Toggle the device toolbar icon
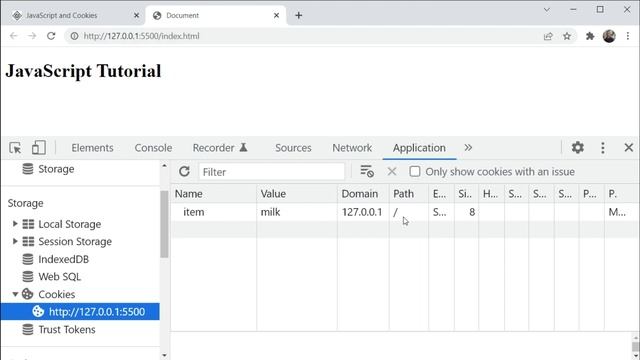The height and width of the screenshot is (360, 640). pyautogui.click(x=38, y=148)
